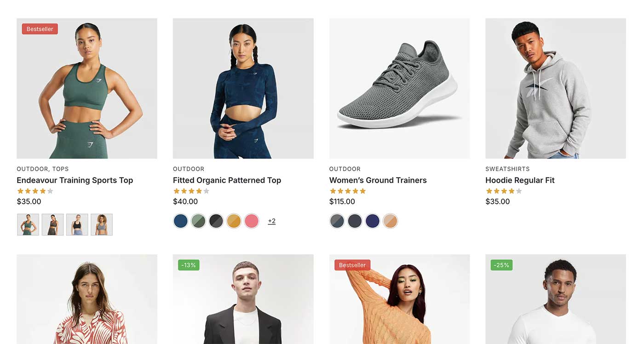The height and width of the screenshot is (344, 644).
Task: Pick the tan color option for Ground Trainers
Action: click(390, 221)
